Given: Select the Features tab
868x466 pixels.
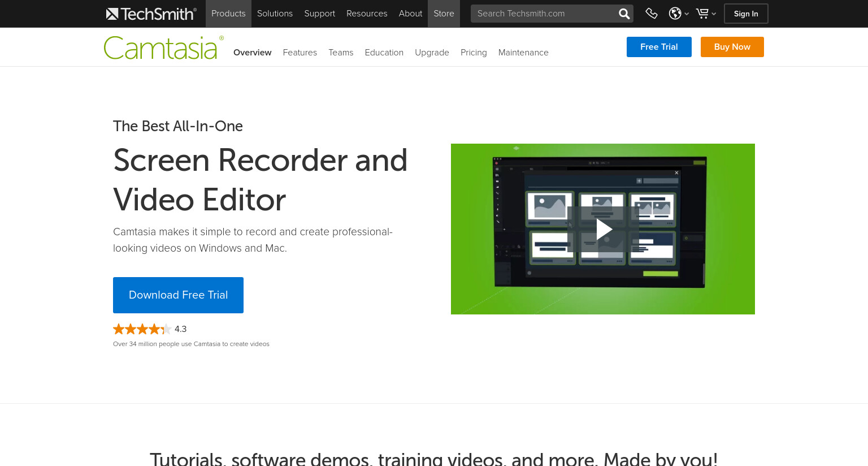Looking at the screenshot, I should 300,53.
